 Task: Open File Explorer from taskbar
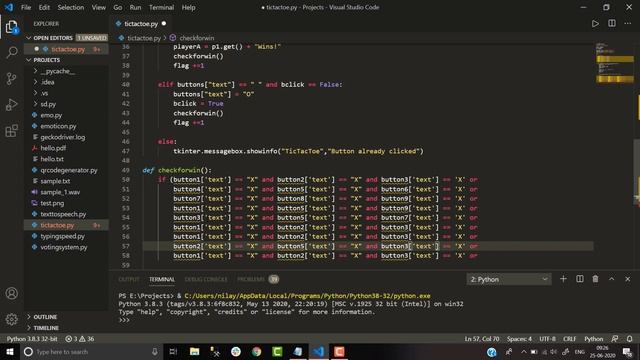[194, 351]
